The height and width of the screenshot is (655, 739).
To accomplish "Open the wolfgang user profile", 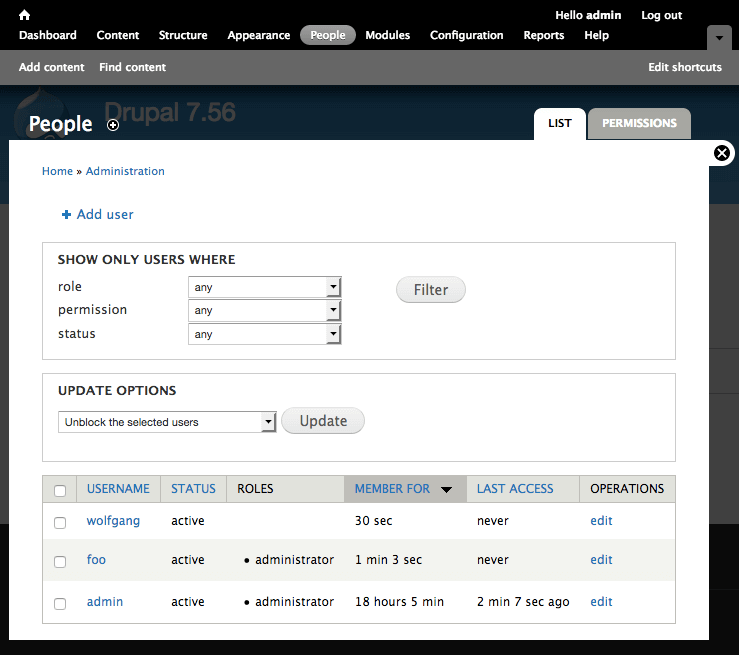I will [113, 521].
